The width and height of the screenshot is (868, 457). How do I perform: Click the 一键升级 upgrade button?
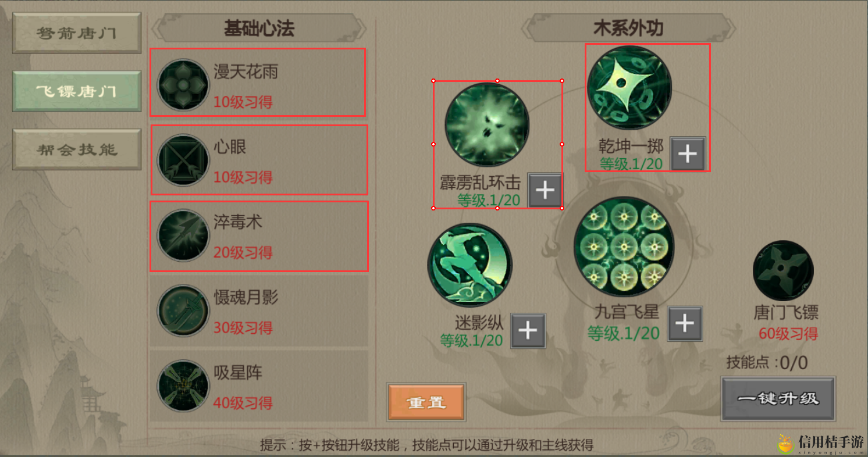pyautogui.click(x=778, y=399)
